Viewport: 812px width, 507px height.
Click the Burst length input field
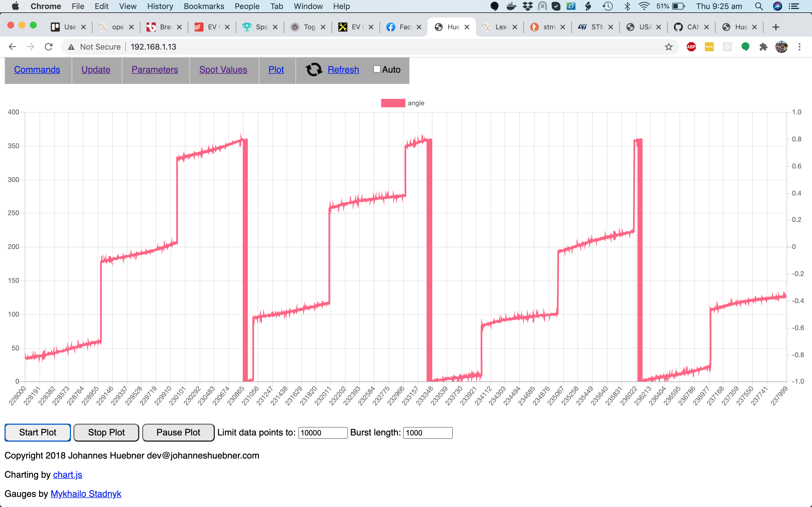[x=427, y=433]
